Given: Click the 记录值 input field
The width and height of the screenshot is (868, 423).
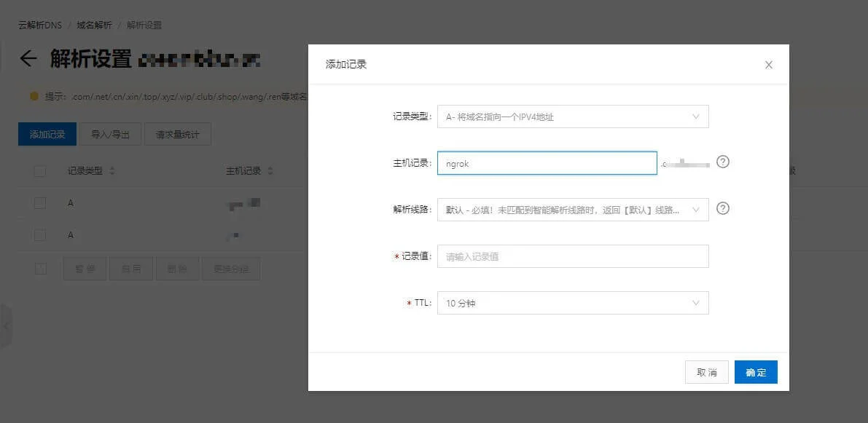Looking at the screenshot, I should click(572, 256).
